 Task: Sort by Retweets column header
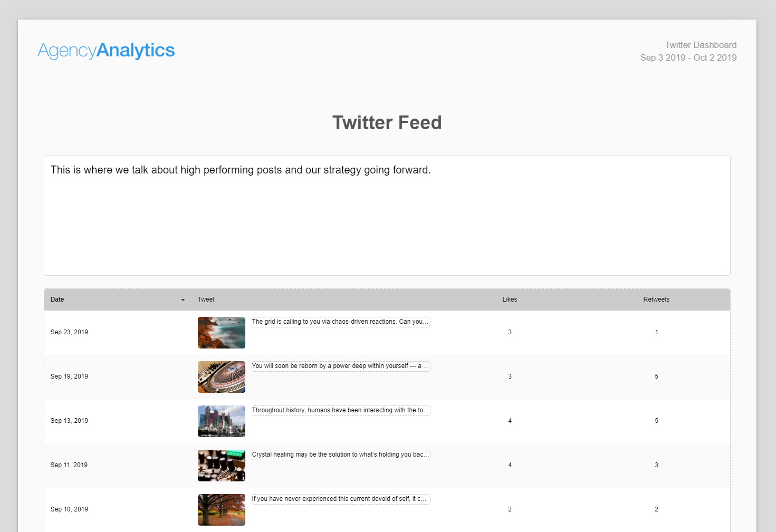(x=656, y=299)
